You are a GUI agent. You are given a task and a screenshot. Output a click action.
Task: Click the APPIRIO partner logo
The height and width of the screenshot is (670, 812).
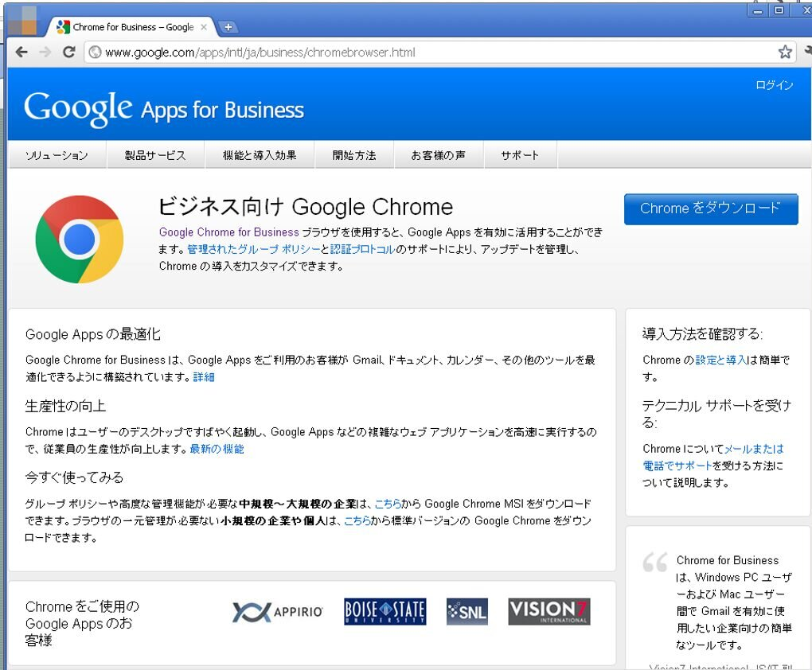277,613
